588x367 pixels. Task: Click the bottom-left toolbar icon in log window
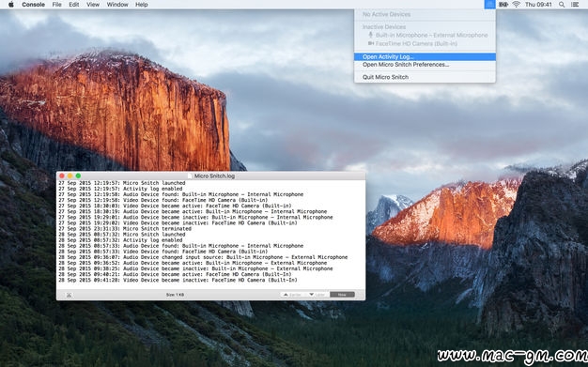pyautogui.click(x=69, y=295)
